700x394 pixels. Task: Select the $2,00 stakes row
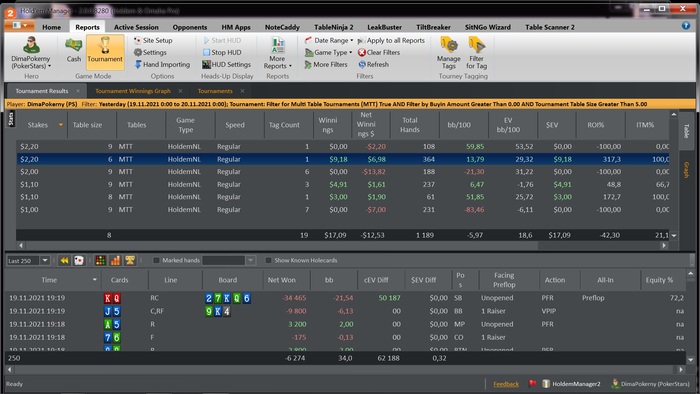343,172
